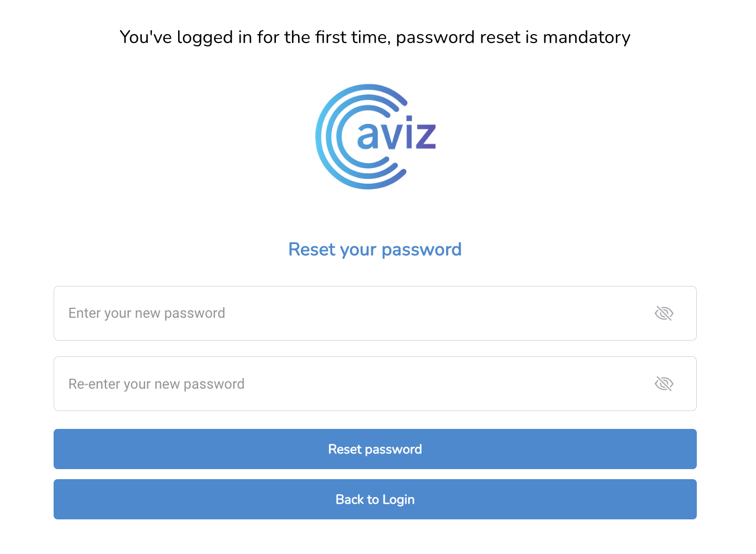Image resolution: width=756 pixels, height=554 pixels.
Task: Select the "Enter your new password" placeholder text
Action: [x=147, y=313]
